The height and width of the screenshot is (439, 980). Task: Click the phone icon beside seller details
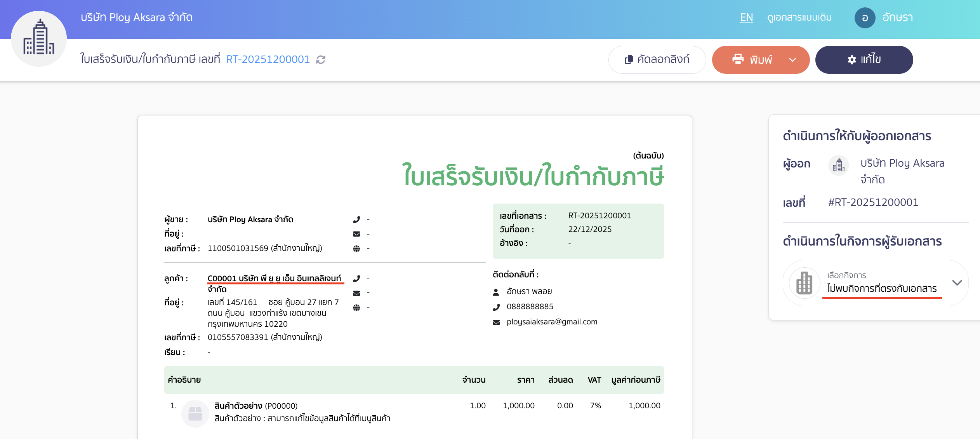coord(357,219)
